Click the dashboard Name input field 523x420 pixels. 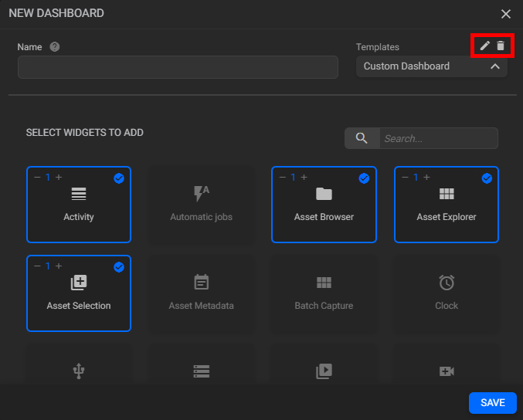[178, 67]
